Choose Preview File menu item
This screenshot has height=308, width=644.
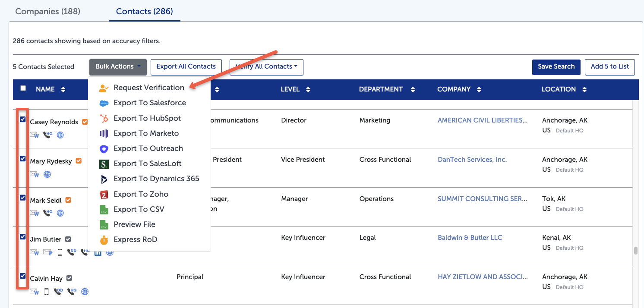tap(149, 224)
